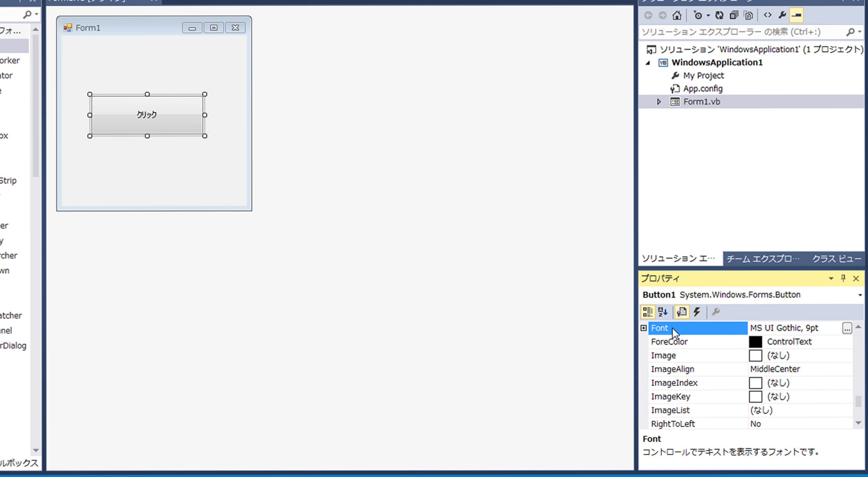This screenshot has width=868, height=477.
Task: Expand the Font property plus box
Action: [x=644, y=328]
